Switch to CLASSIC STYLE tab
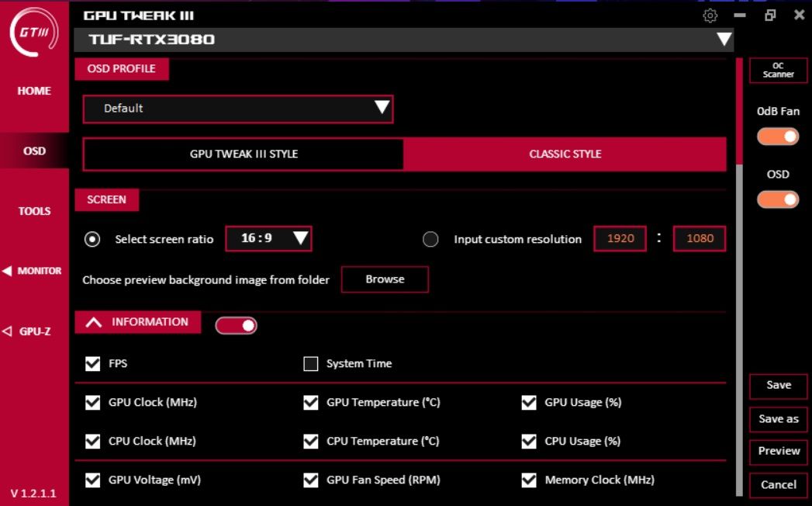 click(565, 154)
